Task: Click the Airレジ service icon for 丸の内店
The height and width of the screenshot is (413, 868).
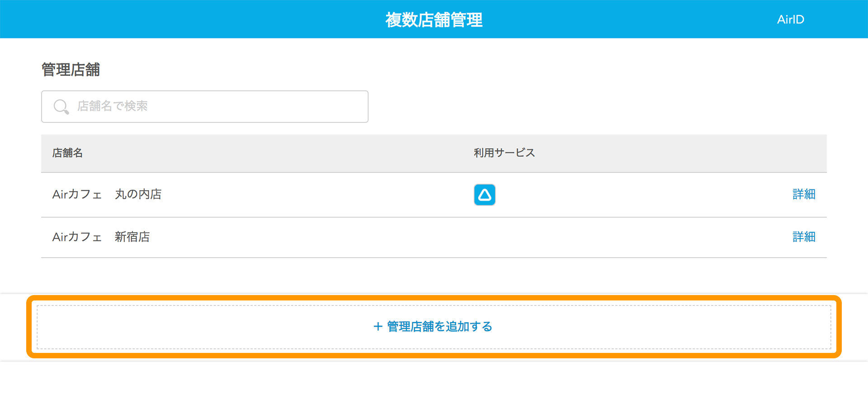Action: (485, 195)
